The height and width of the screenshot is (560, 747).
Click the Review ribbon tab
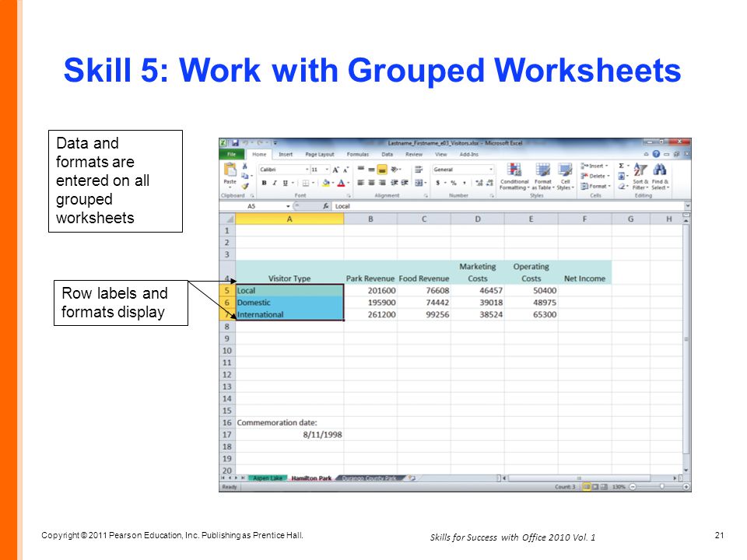(x=413, y=154)
